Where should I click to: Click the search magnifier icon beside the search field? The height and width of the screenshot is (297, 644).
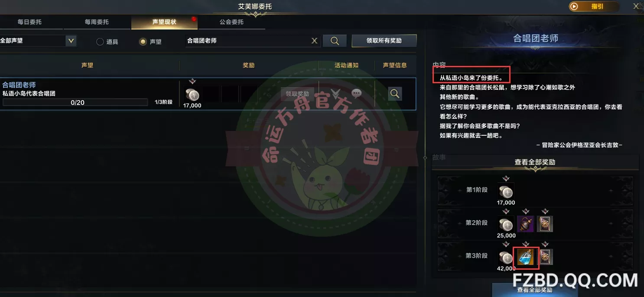335,41
